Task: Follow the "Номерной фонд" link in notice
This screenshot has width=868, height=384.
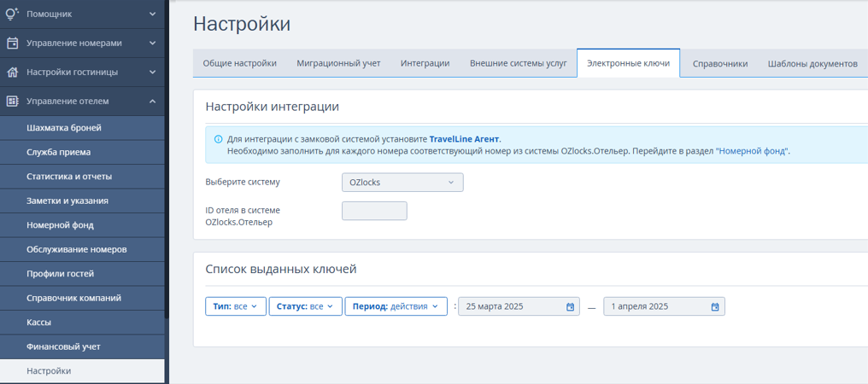Action: pyautogui.click(x=752, y=150)
